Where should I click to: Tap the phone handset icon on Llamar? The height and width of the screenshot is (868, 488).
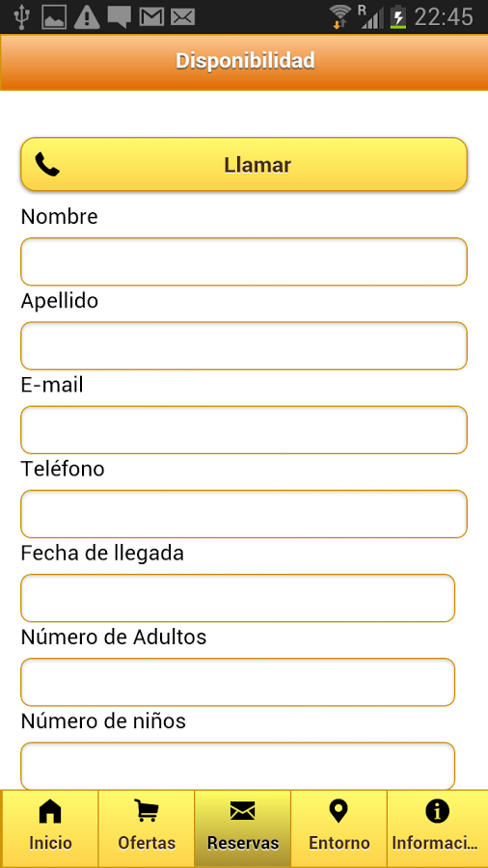[47, 164]
